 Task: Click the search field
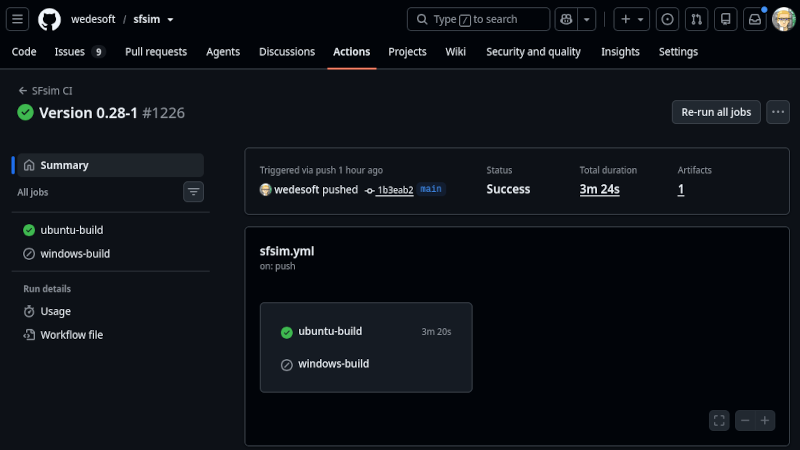479,19
